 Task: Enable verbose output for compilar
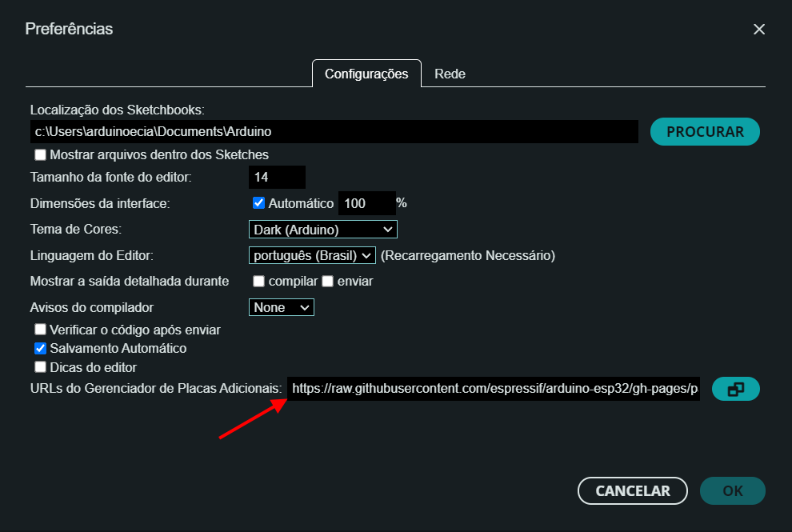[258, 281]
